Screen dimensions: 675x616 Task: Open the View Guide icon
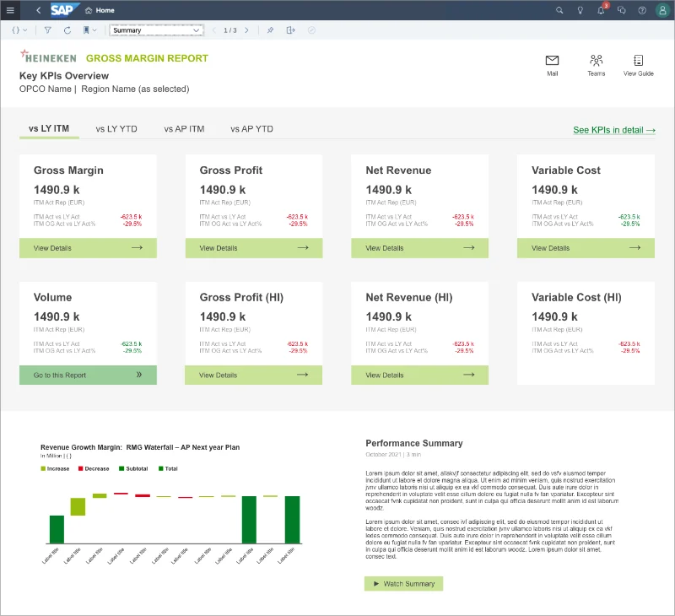[x=638, y=60]
